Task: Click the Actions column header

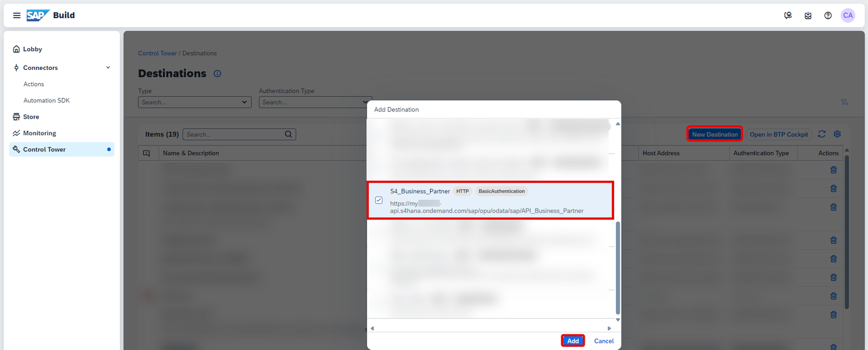Action: coord(828,153)
